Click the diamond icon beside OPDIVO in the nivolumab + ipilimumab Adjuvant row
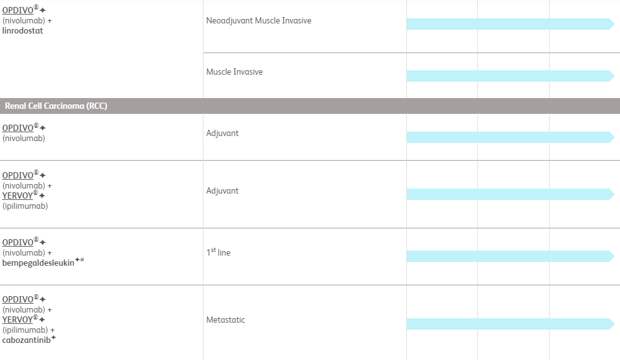The image size is (620, 360). click(43, 175)
